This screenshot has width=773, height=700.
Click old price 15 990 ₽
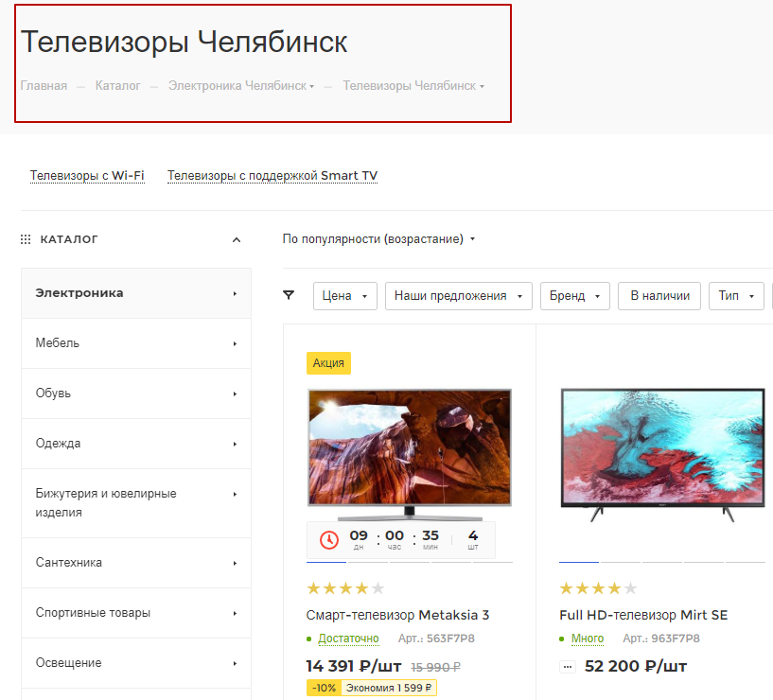pyautogui.click(x=436, y=668)
